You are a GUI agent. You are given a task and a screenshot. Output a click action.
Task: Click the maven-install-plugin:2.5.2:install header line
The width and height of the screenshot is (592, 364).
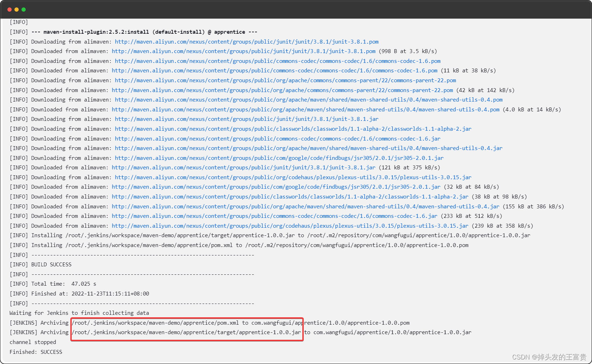(x=134, y=32)
